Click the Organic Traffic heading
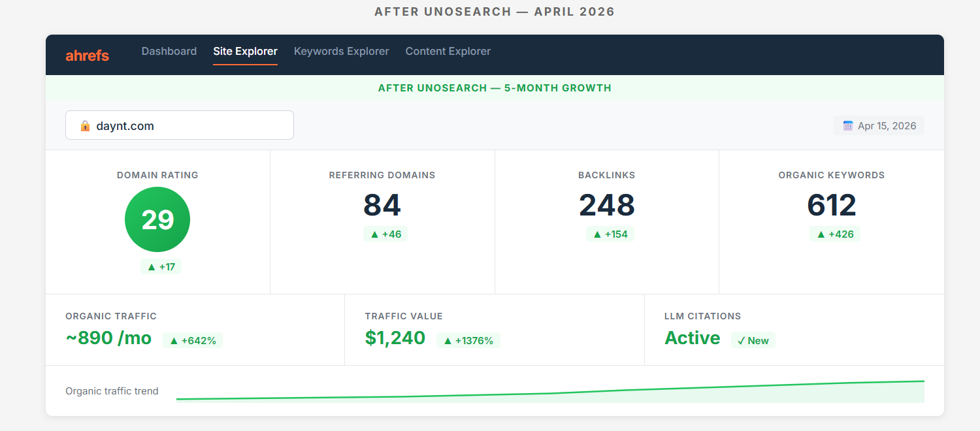 click(x=111, y=316)
